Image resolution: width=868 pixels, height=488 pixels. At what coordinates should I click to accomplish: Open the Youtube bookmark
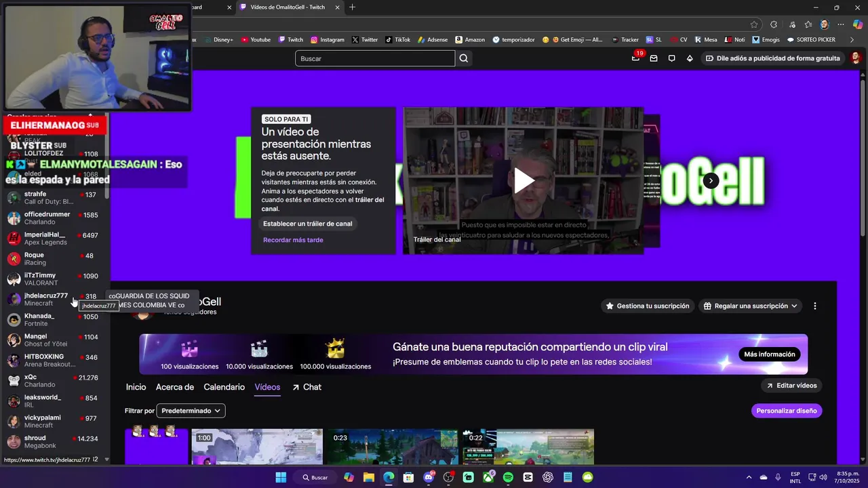[256, 40]
